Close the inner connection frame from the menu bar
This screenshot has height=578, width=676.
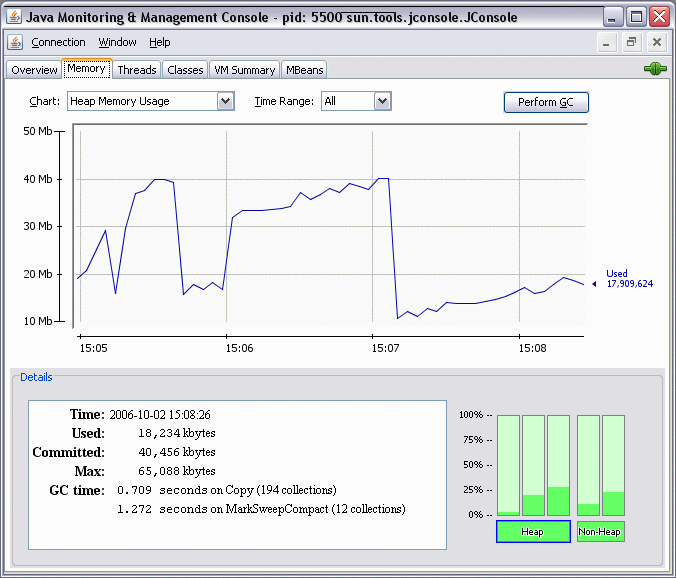click(x=656, y=42)
